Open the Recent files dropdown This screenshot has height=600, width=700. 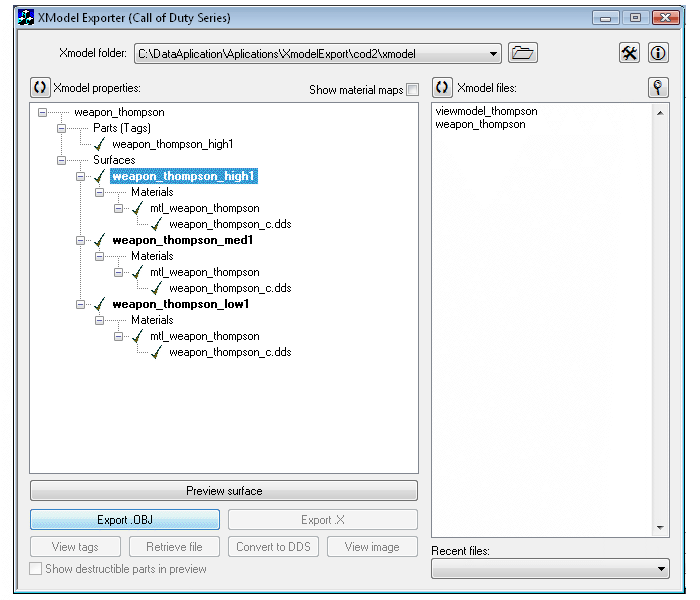pos(661,569)
